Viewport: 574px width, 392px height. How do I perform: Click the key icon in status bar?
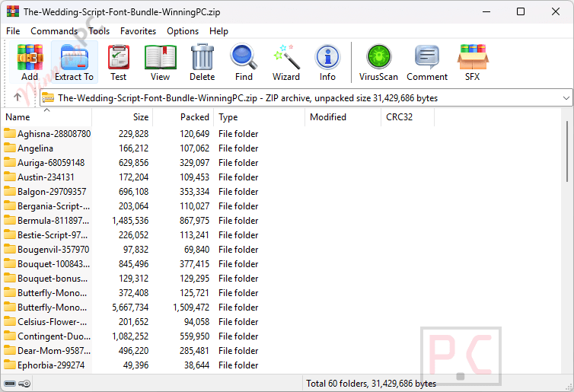24,384
